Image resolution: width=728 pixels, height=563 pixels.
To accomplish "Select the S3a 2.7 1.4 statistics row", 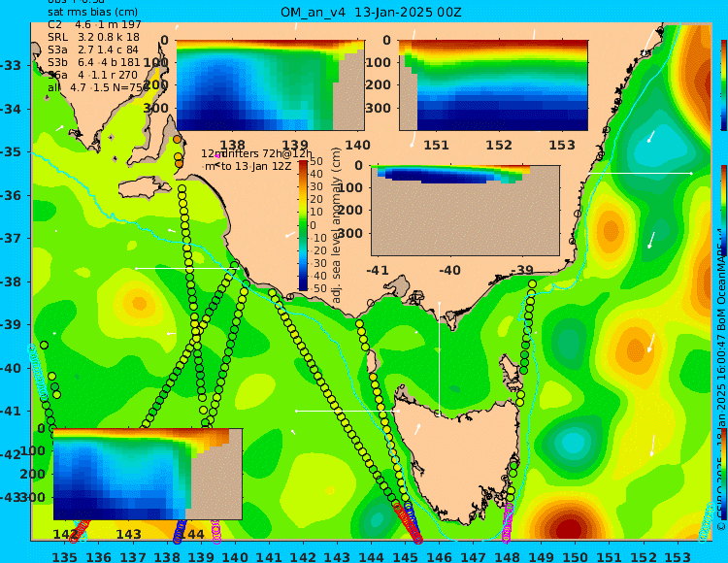I will coord(93,50).
